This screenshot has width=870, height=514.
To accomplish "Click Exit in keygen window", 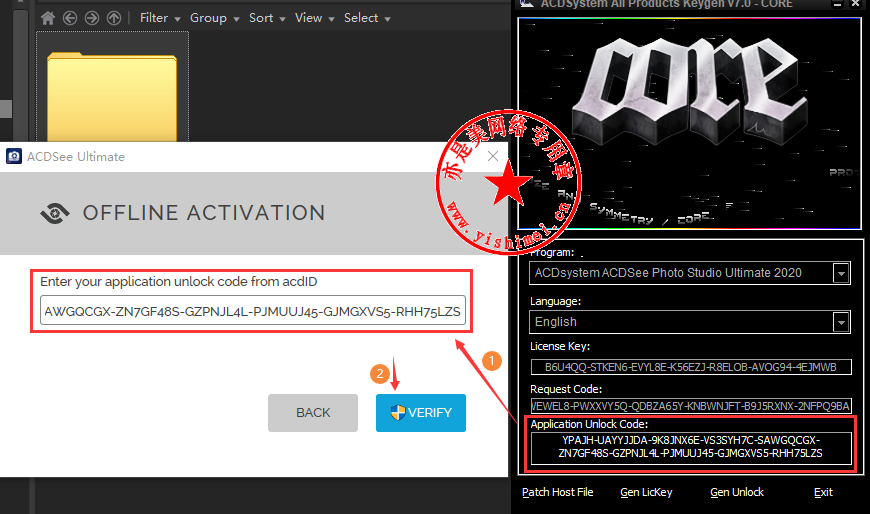I will click(x=823, y=492).
